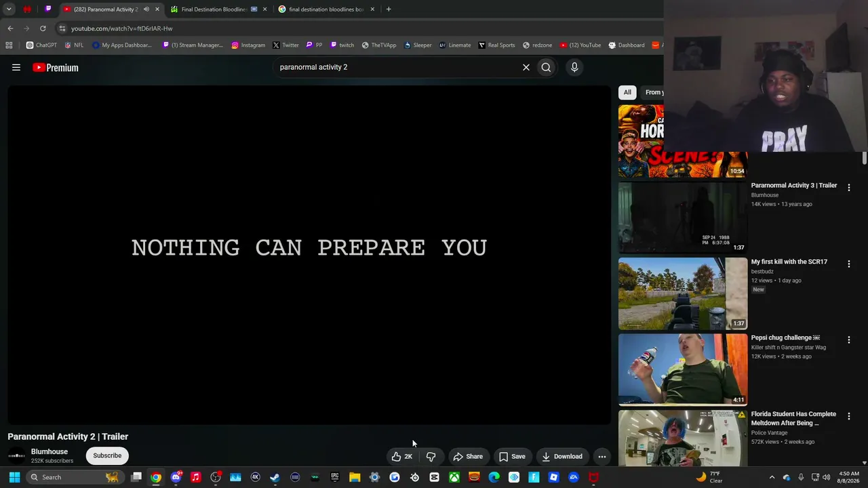Launch Steam from the taskbar

tap(275, 477)
